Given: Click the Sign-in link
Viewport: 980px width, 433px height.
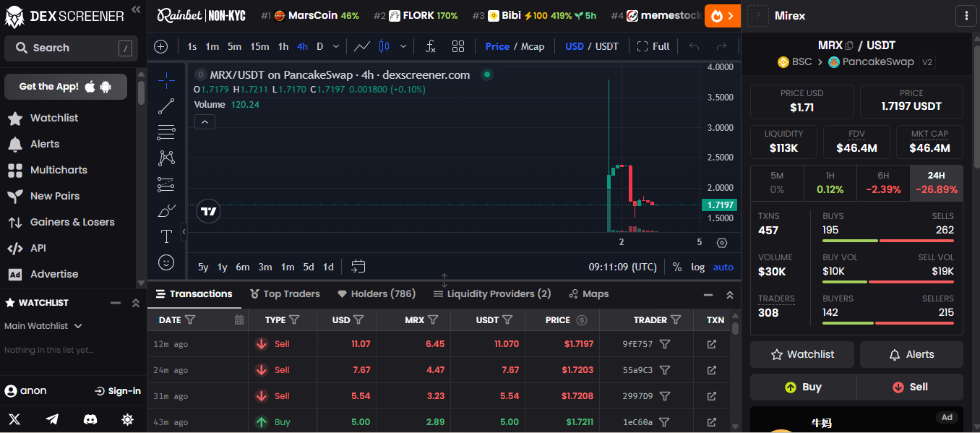Looking at the screenshot, I should click(118, 391).
